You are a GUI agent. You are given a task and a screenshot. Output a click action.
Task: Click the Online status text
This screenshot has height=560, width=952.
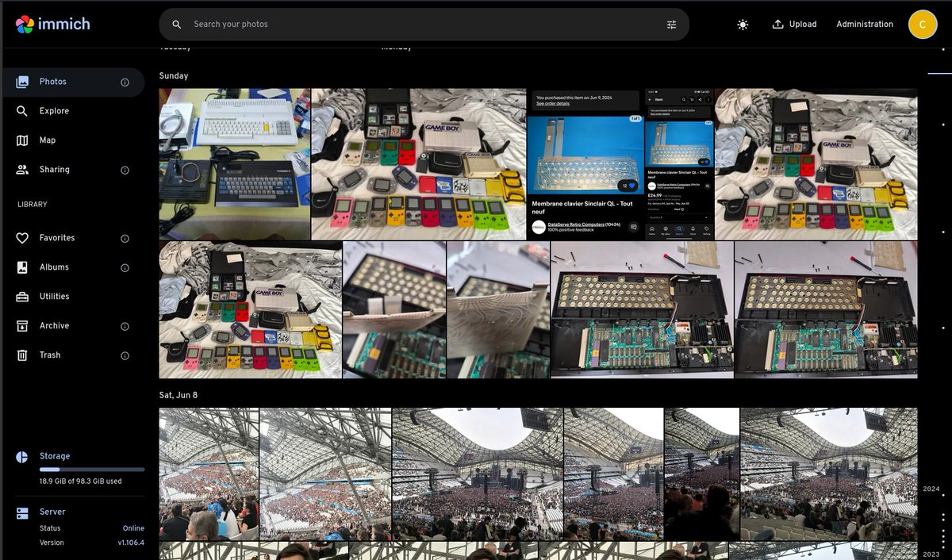coord(133,528)
